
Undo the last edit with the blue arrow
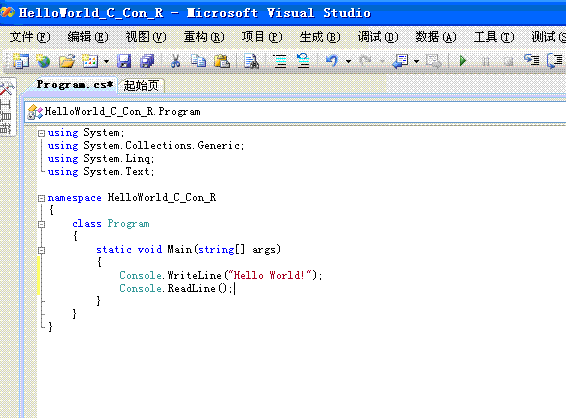click(332, 61)
